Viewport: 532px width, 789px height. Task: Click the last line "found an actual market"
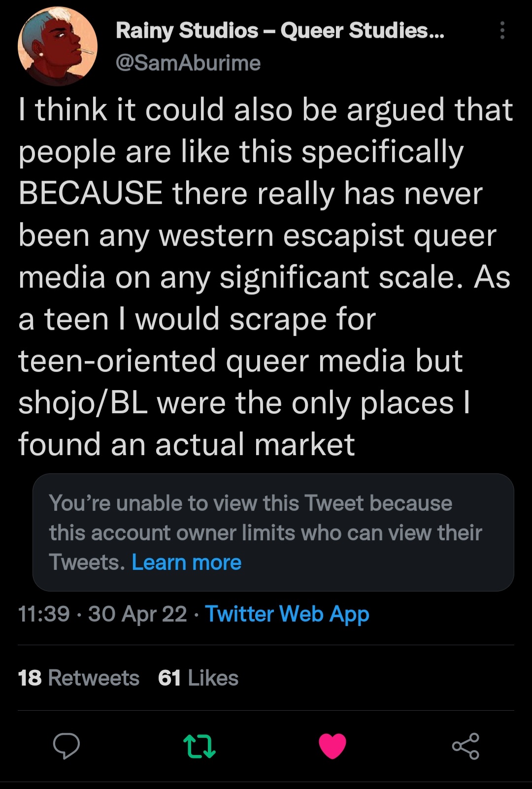[x=187, y=444]
